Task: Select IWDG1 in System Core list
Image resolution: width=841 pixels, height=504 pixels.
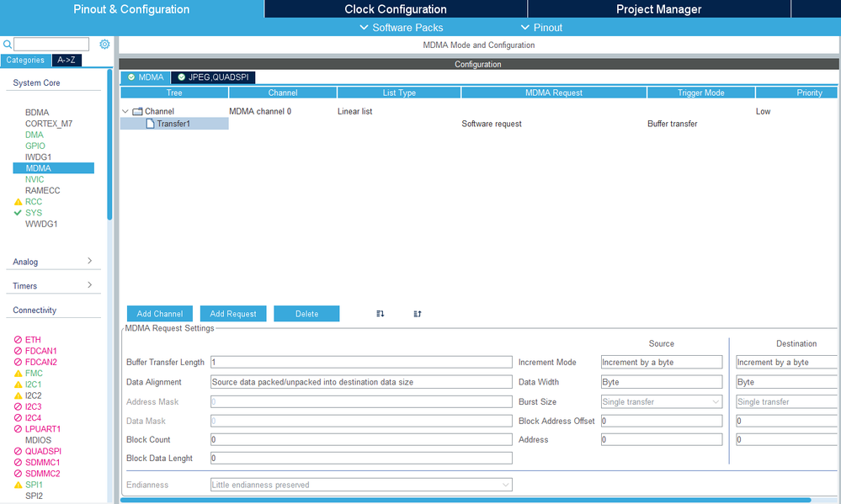Action: [x=38, y=157]
